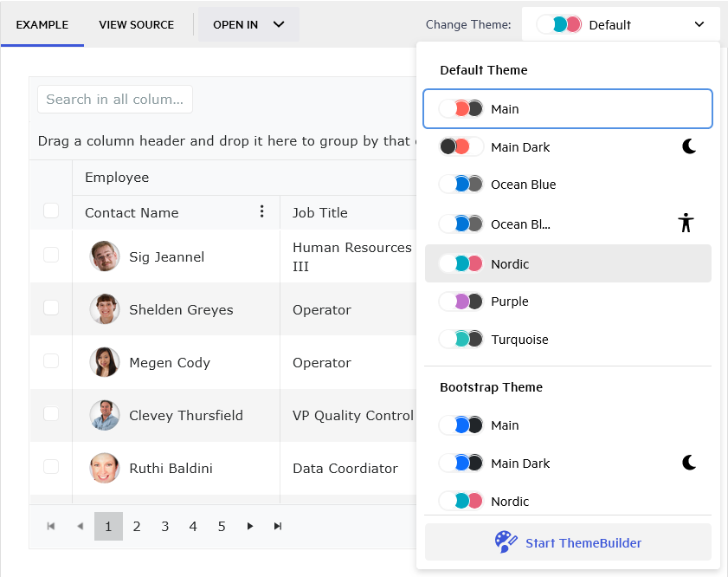Viewport: 728px width, 577px height.
Task: Switch to the View Source tab
Action: pyautogui.click(x=136, y=24)
